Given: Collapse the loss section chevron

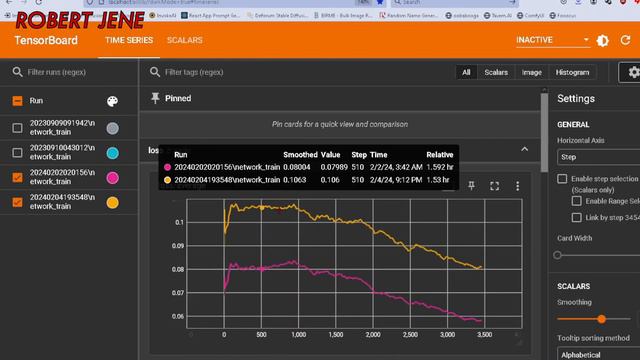Looking at the screenshot, I should point(524,149).
